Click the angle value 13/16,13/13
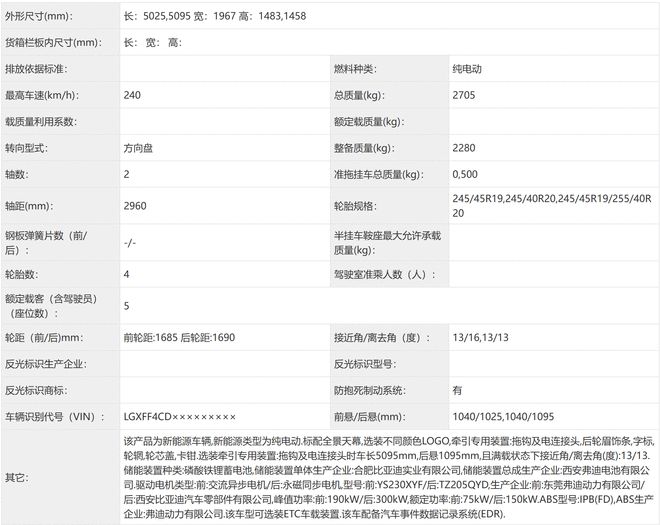Viewport: 660px width, 525px height. pos(481,338)
